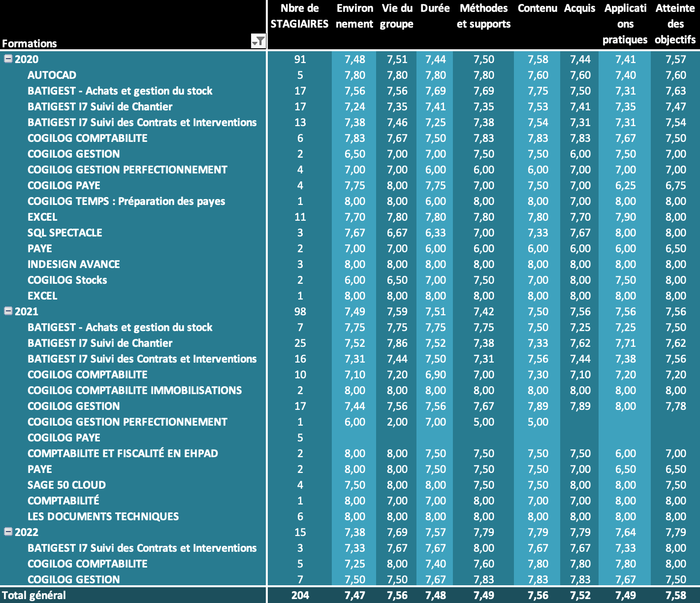
Task: Select the EXCEL row with 11 stagiaires
Action: (350, 217)
